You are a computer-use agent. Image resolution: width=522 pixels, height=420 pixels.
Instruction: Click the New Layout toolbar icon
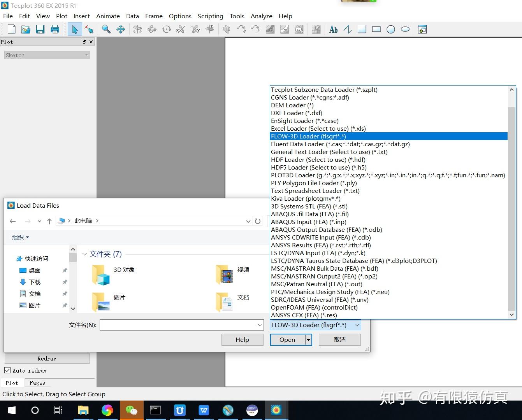[x=12, y=29]
